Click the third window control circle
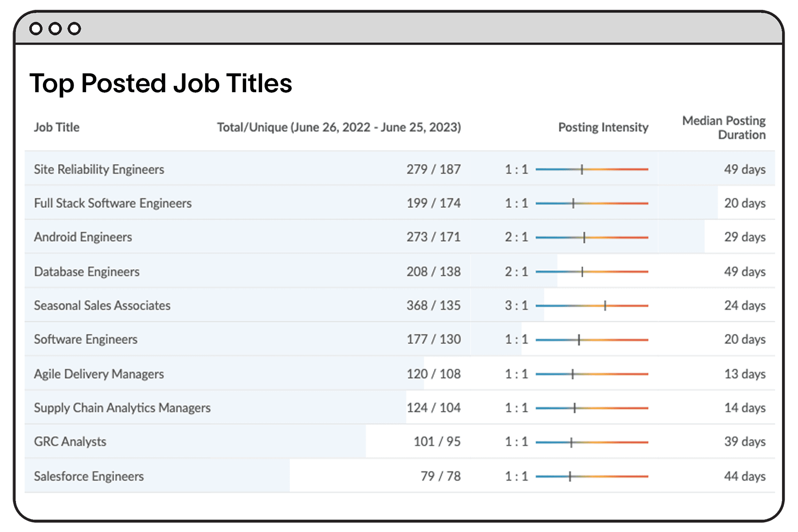This screenshot has height=532, width=798. pos(74,29)
